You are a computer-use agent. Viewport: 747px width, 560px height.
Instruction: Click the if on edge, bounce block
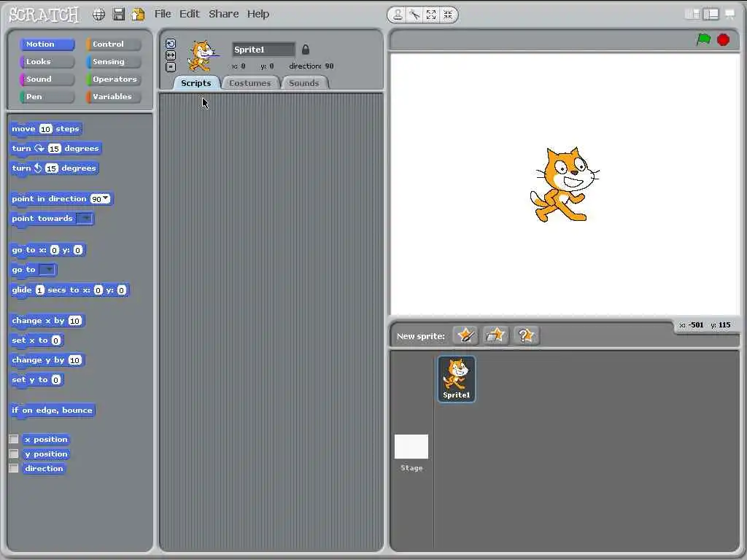click(x=53, y=411)
